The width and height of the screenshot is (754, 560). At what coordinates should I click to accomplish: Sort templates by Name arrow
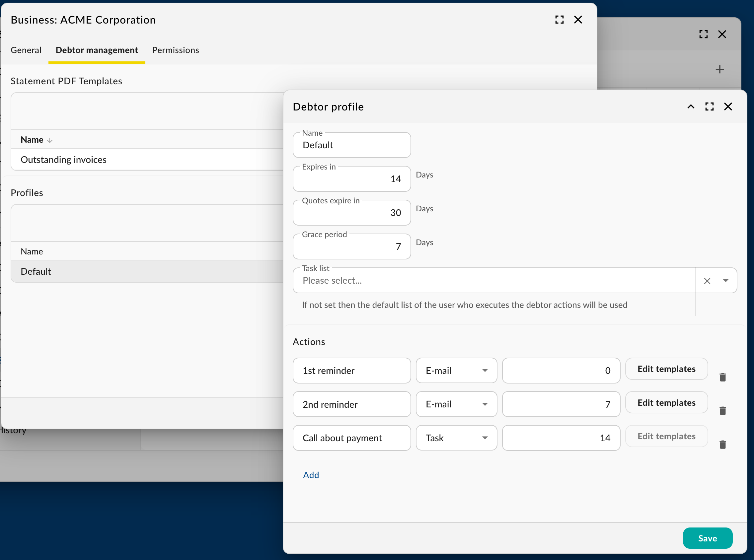pyautogui.click(x=50, y=140)
